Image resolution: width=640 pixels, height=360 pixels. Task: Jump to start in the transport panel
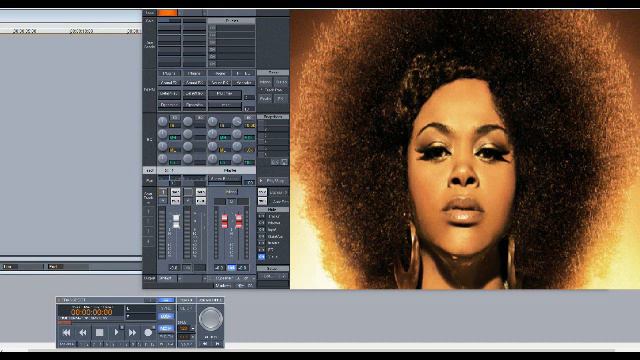point(66,333)
